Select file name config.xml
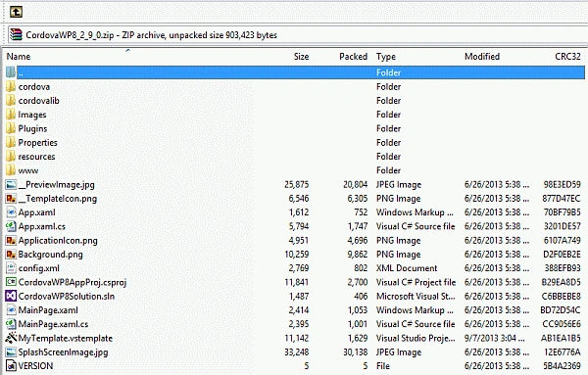Viewport: 588px width, 375px height. [x=38, y=268]
